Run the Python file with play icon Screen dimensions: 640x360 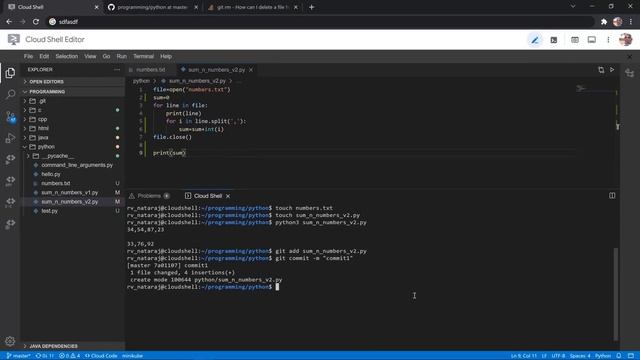[x=612, y=70]
